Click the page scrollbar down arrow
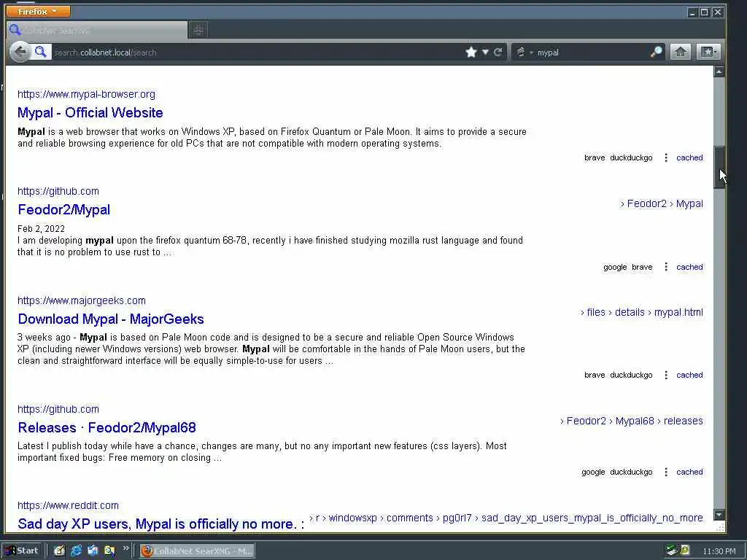 click(719, 515)
